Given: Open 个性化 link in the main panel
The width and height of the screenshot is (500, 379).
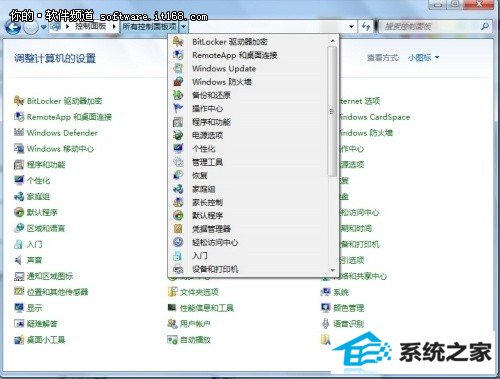Looking at the screenshot, I should tap(38, 180).
